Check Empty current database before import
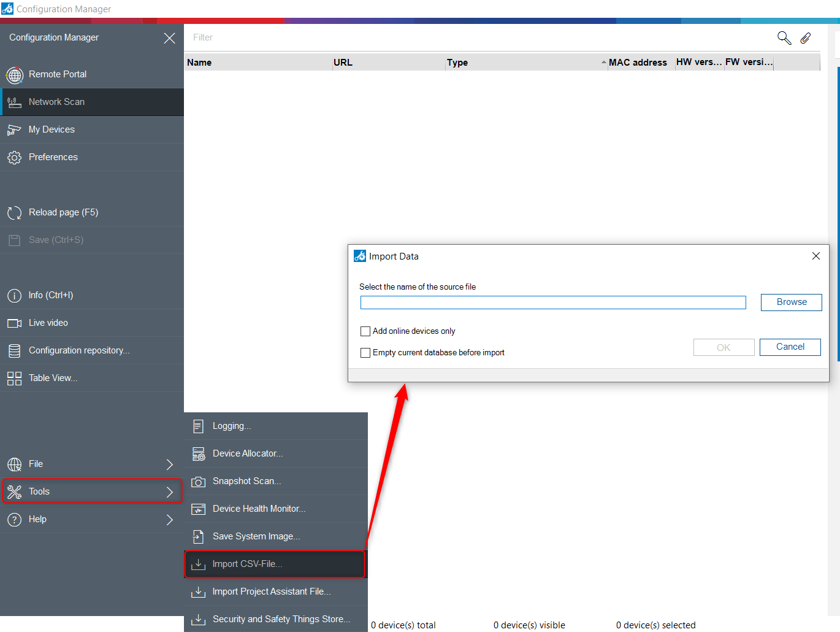Screen dimensions: 840x632 tap(365, 353)
